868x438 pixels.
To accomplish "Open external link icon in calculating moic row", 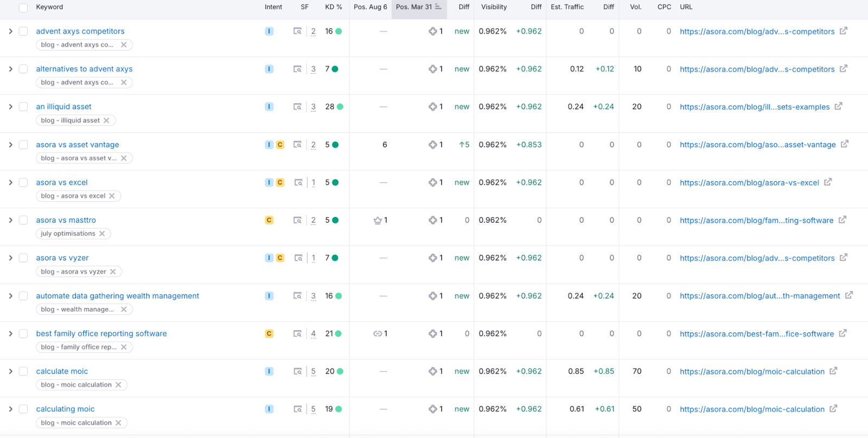I will tap(833, 409).
